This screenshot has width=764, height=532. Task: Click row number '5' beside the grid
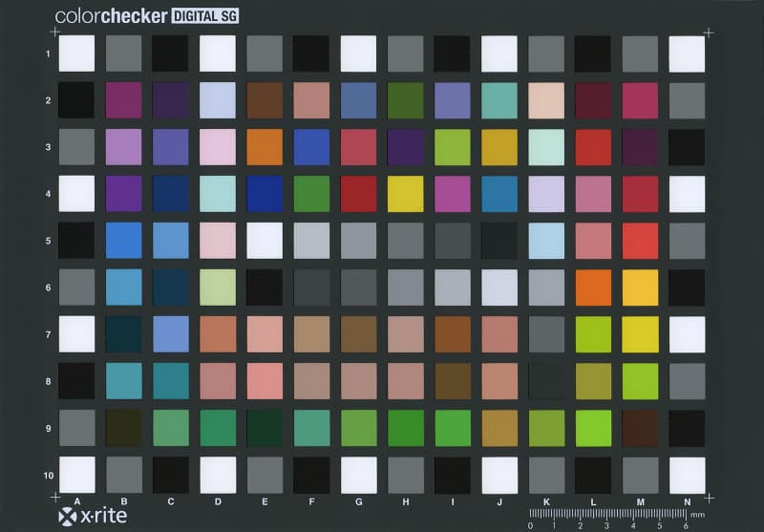49,241
